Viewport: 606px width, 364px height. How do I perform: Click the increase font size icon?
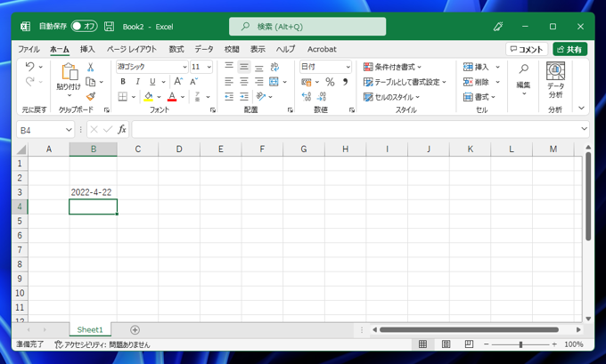[x=178, y=82]
